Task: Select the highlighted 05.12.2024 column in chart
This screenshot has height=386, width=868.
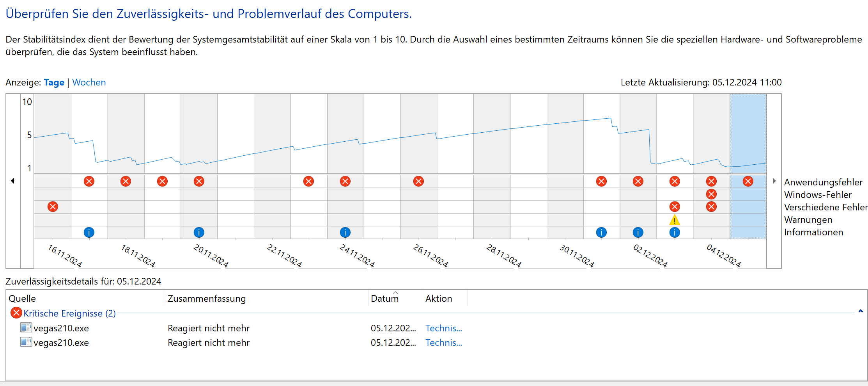Action: coord(748,166)
